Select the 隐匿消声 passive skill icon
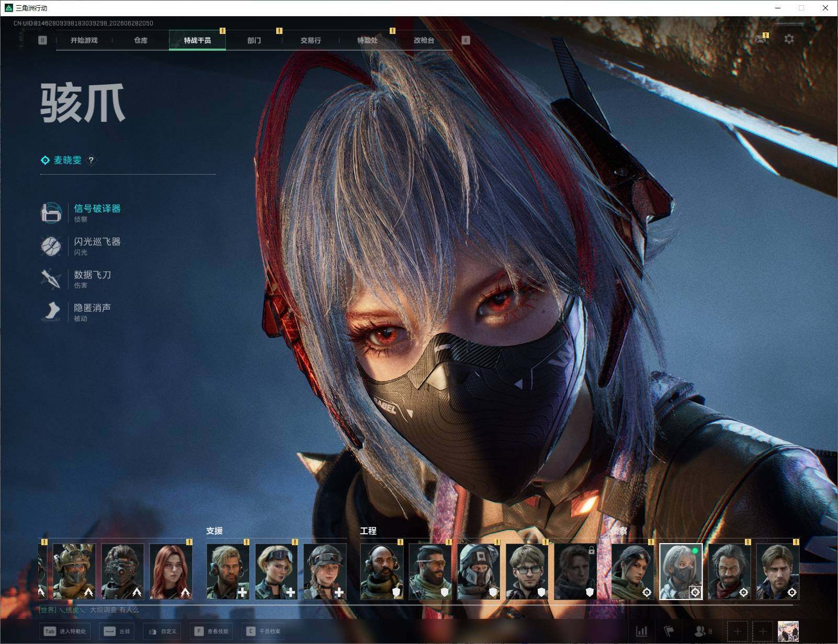This screenshot has height=644, width=838. 51,312
